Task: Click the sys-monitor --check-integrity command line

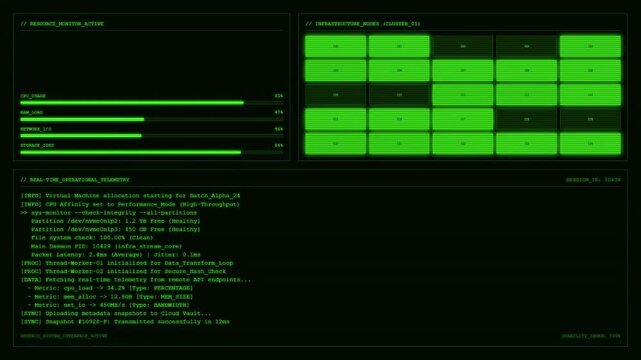Action: [x=109, y=213]
